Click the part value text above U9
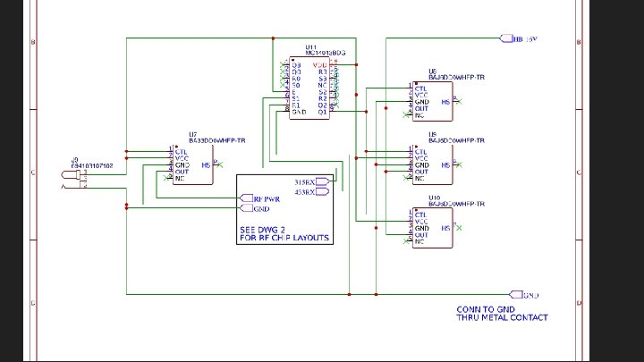This screenshot has width=644, height=362. click(x=456, y=140)
